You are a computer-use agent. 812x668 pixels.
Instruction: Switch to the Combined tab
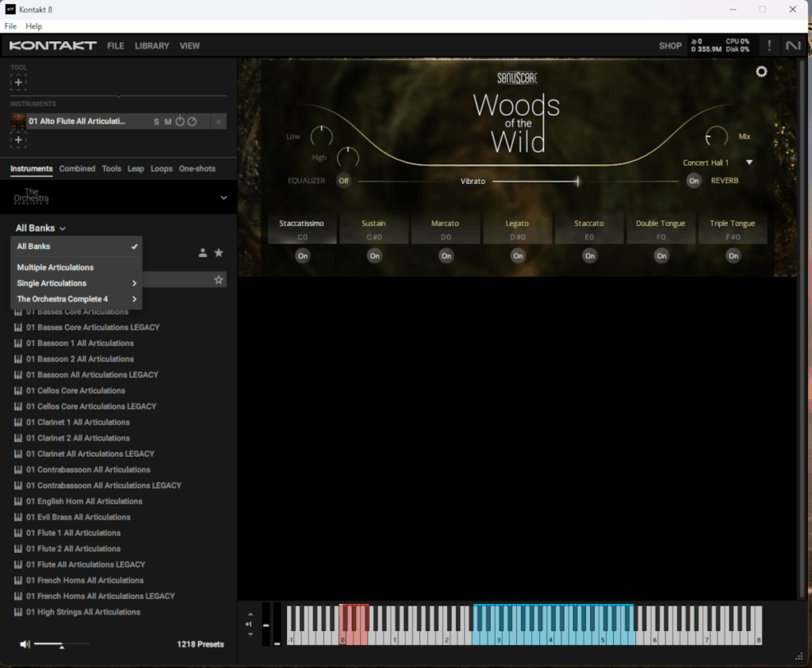click(x=77, y=168)
